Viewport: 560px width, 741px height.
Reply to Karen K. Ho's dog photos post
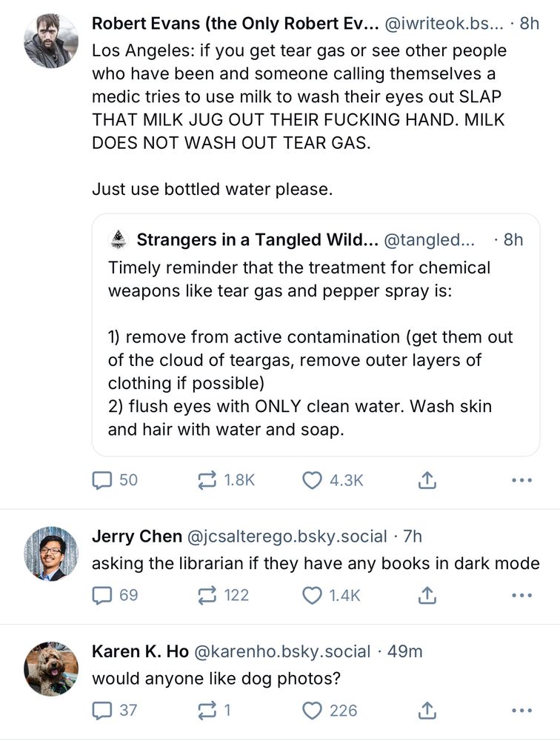pos(101,711)
